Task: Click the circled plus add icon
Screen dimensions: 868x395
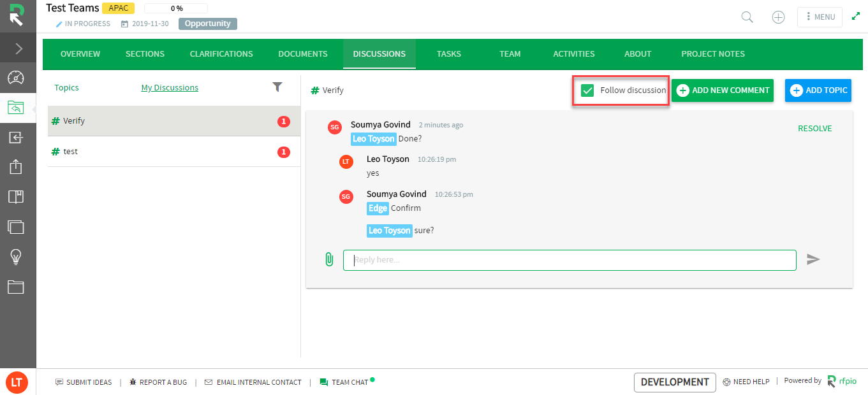Action: coord(778,17)
